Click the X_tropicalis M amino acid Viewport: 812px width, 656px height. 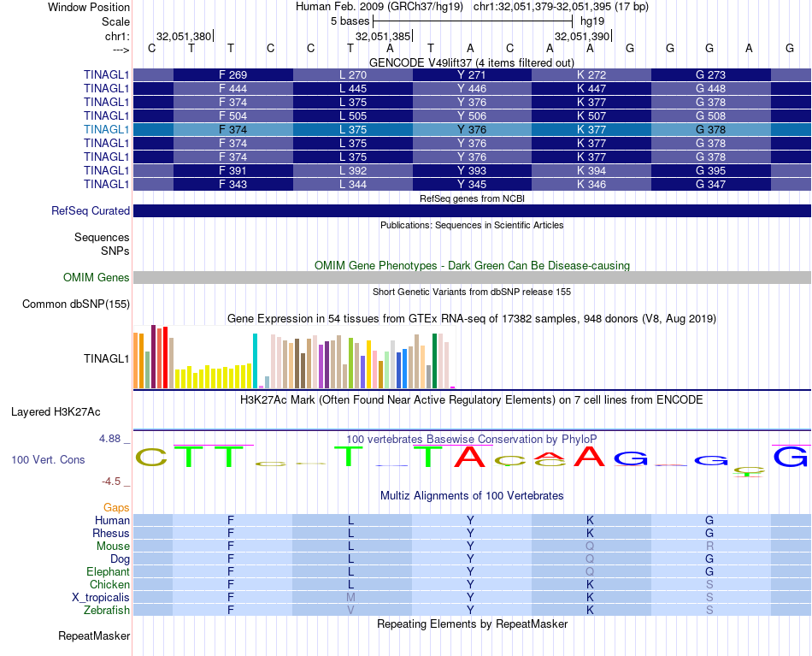350,598
